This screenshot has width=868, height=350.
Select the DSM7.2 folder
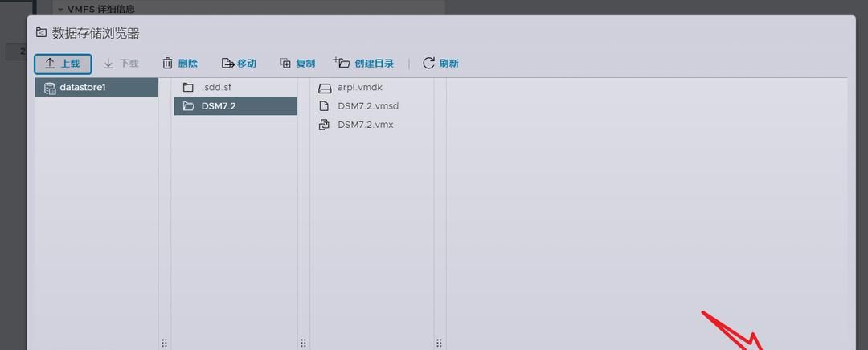219,106
